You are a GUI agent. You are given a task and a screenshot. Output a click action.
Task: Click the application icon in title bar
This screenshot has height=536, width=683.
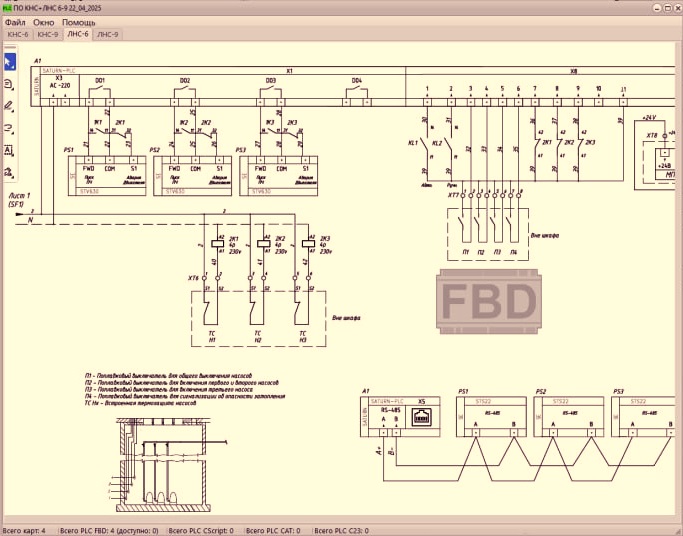point(6,6)
